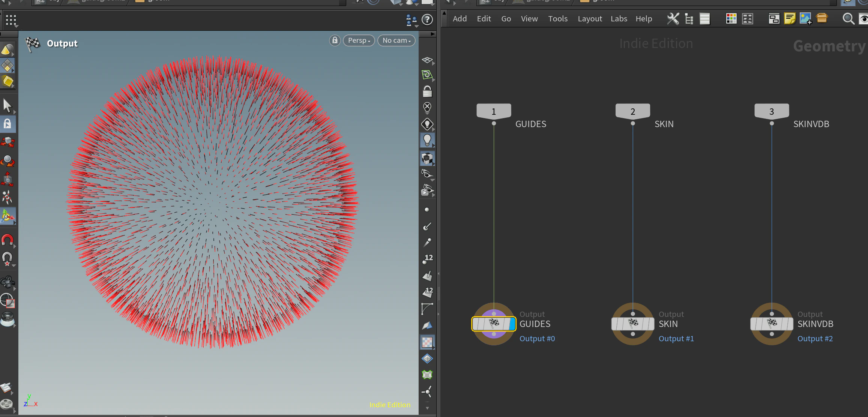Image resolution: width=868 pixels, height=417 pixels.
Task: Toggle display primitive numbers 12 icon
Action: [427, 292]
